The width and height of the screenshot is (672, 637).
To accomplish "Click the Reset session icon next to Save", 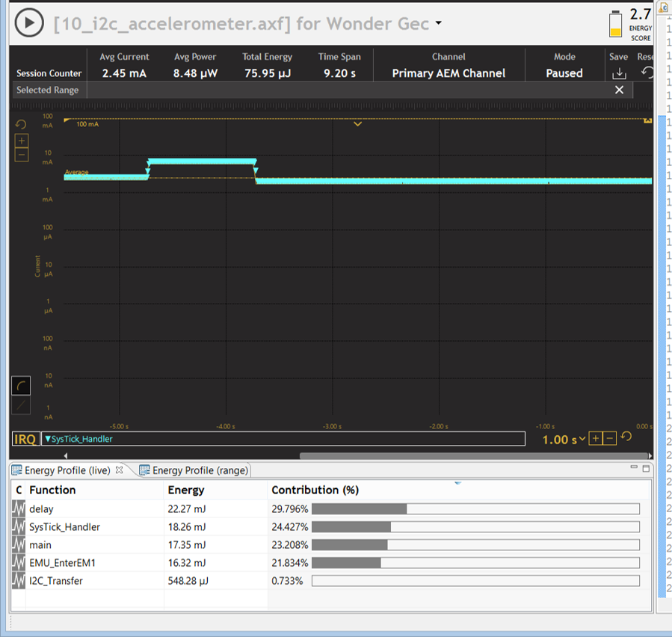I will pos(649,73).
